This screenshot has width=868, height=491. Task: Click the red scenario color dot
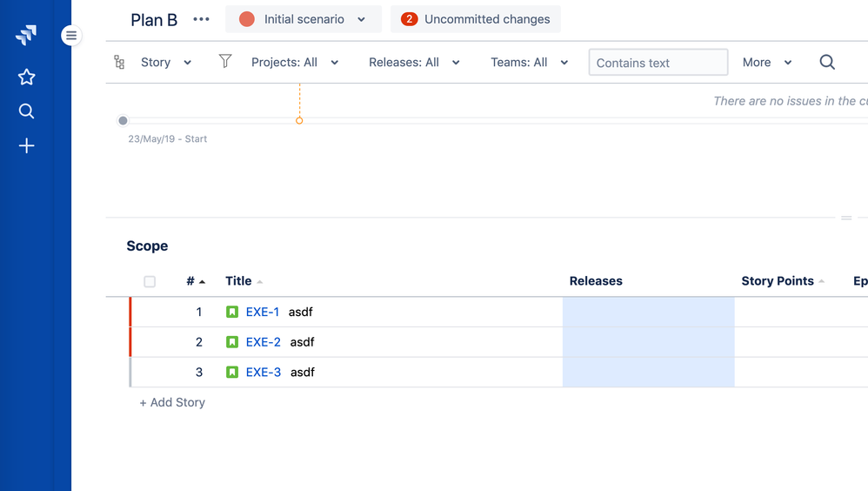click(x=246, y=19)
